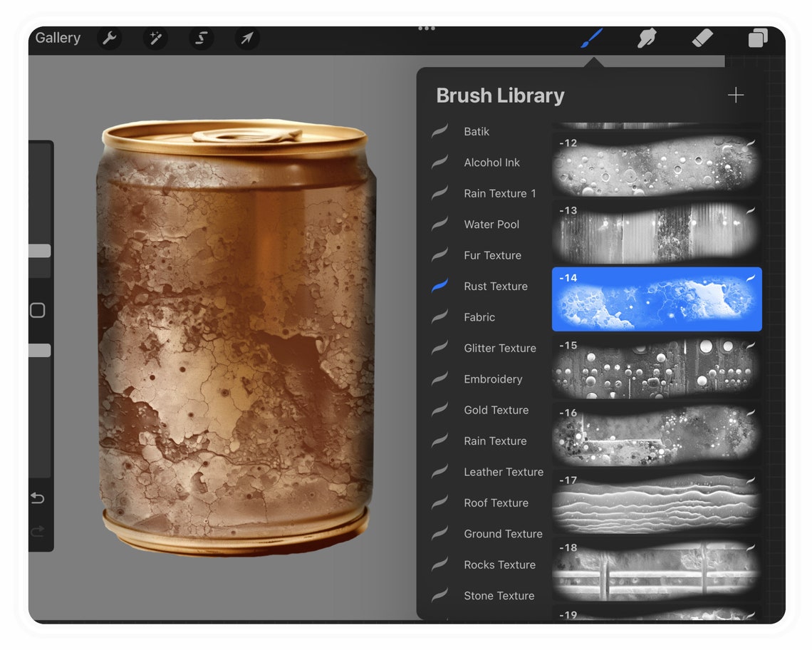Open the Selection tool
The image size is (812, 650).
point(201,38)
